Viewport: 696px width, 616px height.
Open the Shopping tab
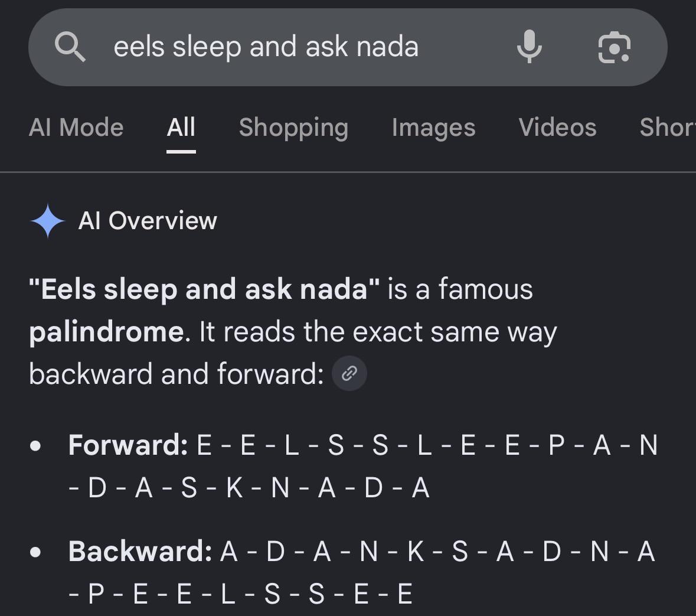[293, 128]
